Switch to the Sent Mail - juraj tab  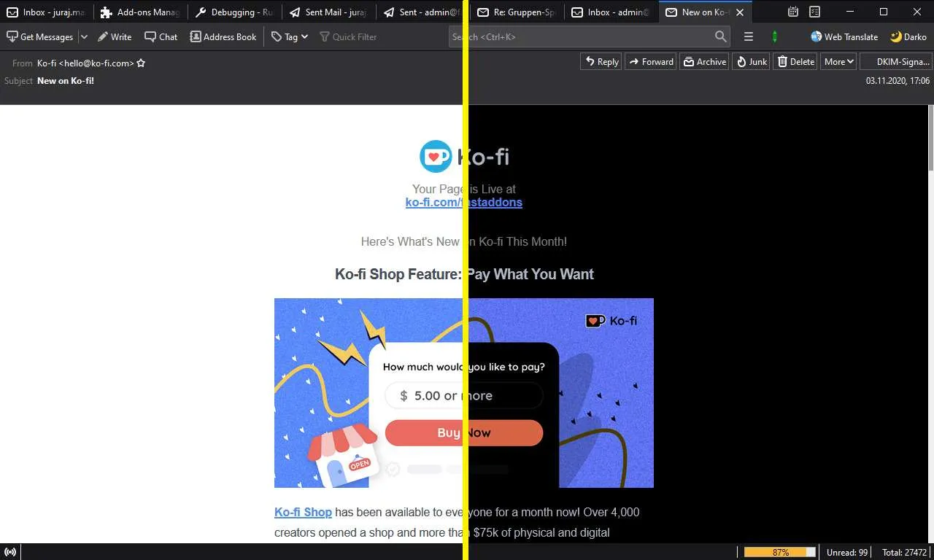tap(328, 12)
